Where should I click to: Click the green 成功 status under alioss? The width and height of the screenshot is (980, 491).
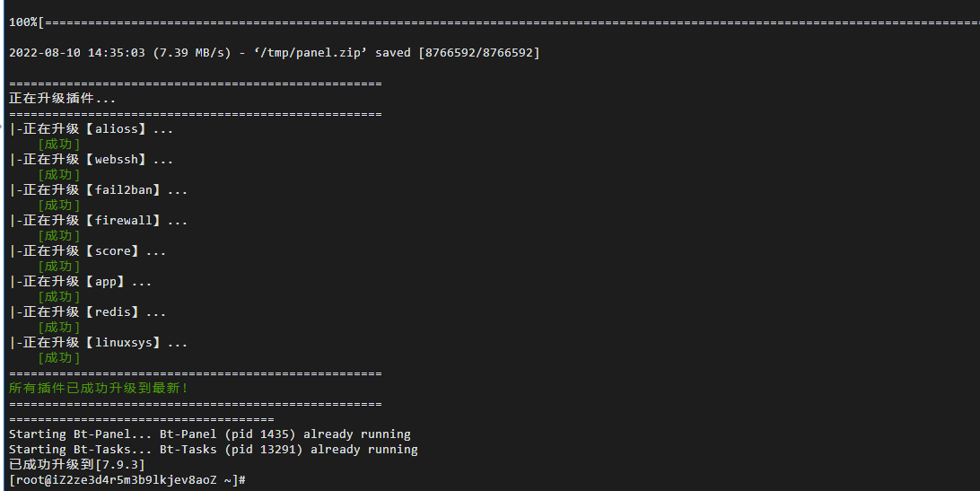point(58,145)
